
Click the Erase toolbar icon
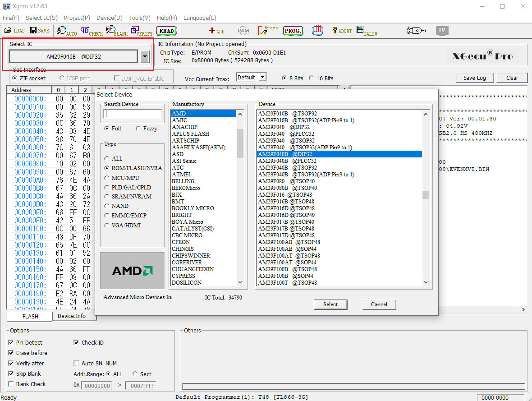268,31
